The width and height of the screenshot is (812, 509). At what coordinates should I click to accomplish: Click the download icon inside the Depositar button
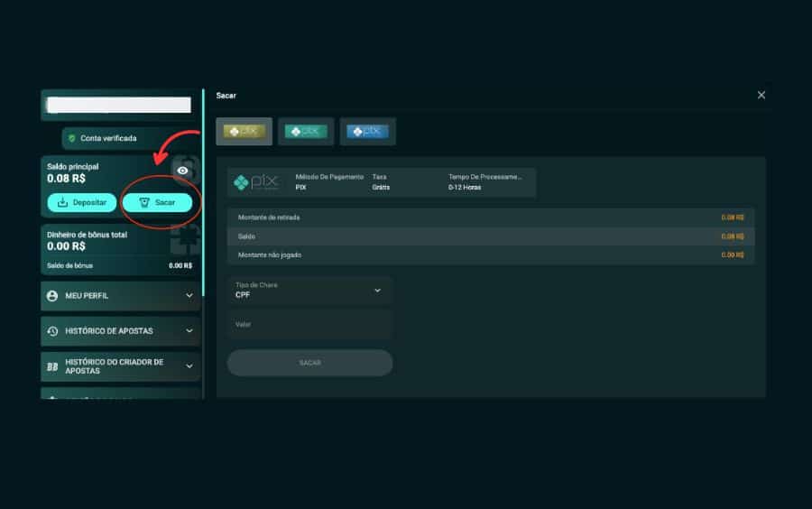62,203
